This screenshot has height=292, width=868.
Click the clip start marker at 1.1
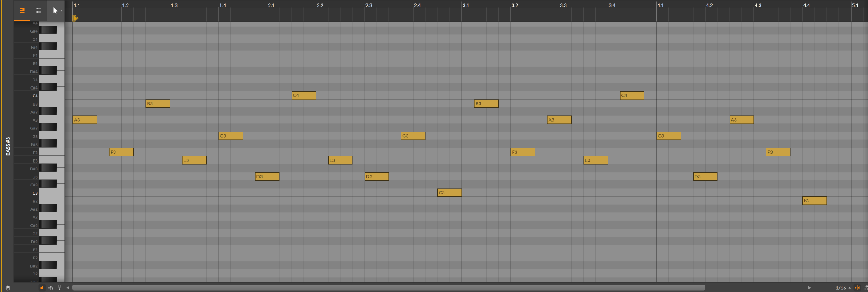75,18
